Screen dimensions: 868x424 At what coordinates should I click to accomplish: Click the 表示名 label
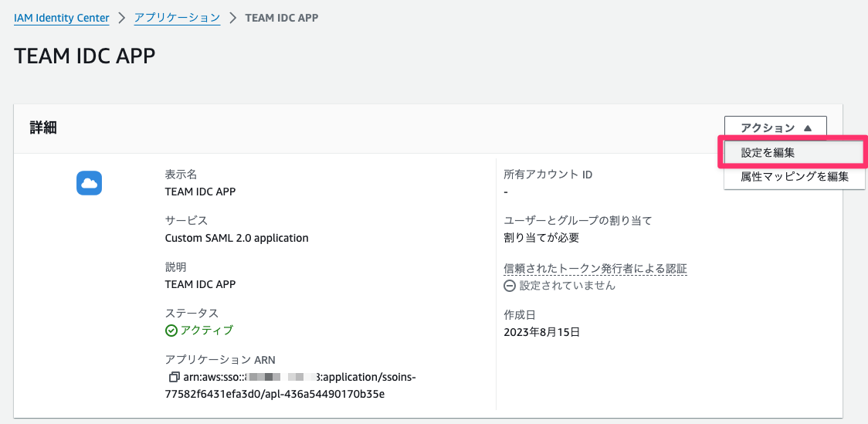tap(181, 175)
